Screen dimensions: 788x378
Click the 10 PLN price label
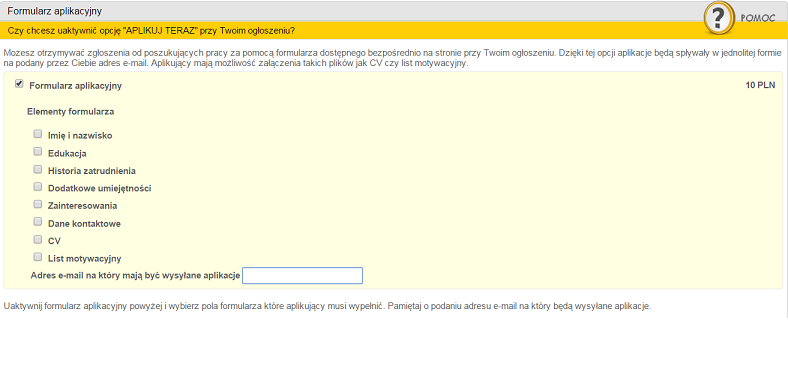[760, 85]
